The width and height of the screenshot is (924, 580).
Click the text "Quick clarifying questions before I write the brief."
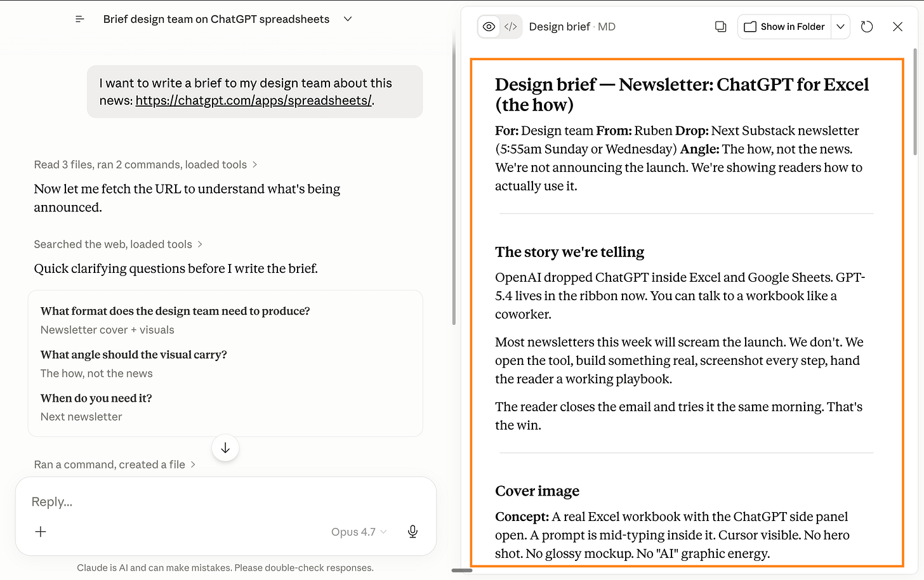click(176, 268)
